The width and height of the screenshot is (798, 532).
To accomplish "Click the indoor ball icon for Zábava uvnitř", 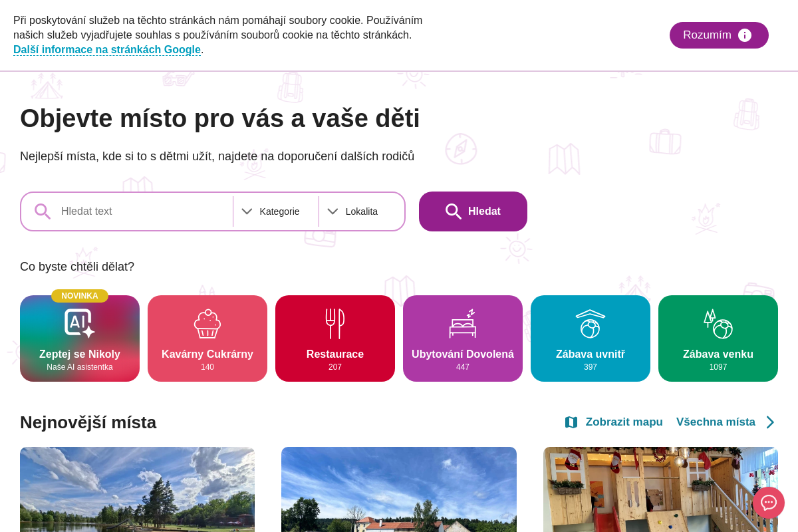I will 591,324.
